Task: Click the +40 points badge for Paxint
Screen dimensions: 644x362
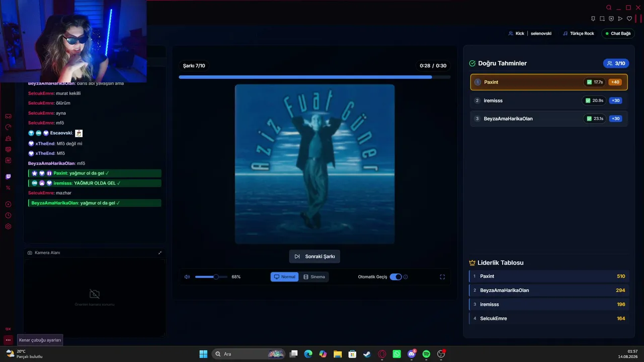Action: click(x=615, y=82)
